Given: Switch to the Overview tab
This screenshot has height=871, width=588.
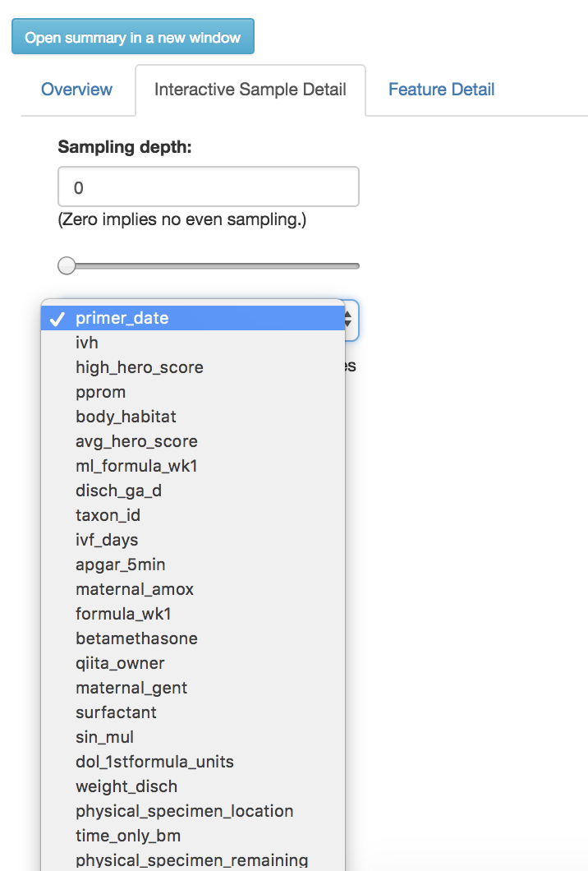Looking at the screenshot, I should point(77,90).
